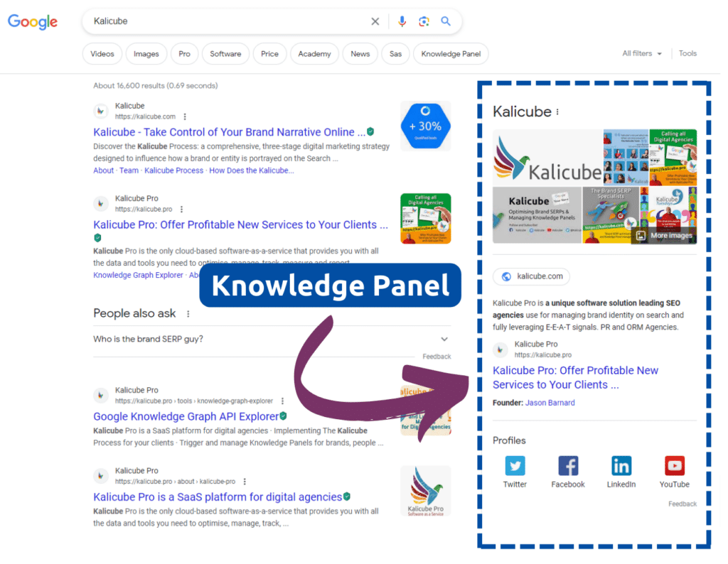The height and width of the screenshot is (564, 728).
Task: Click the Jason Barnard founder link
Action: [550, 403]
